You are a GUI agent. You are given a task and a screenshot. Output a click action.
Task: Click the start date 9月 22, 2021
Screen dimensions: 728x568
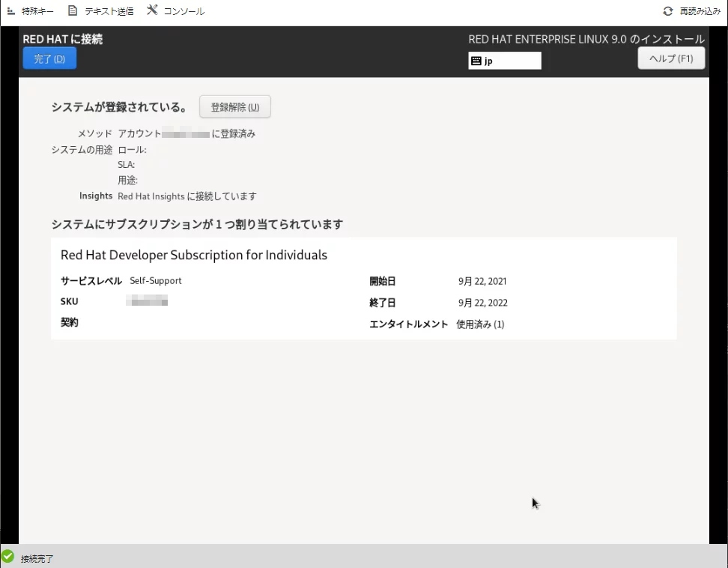pyautogui.click(x=482, y=282)
